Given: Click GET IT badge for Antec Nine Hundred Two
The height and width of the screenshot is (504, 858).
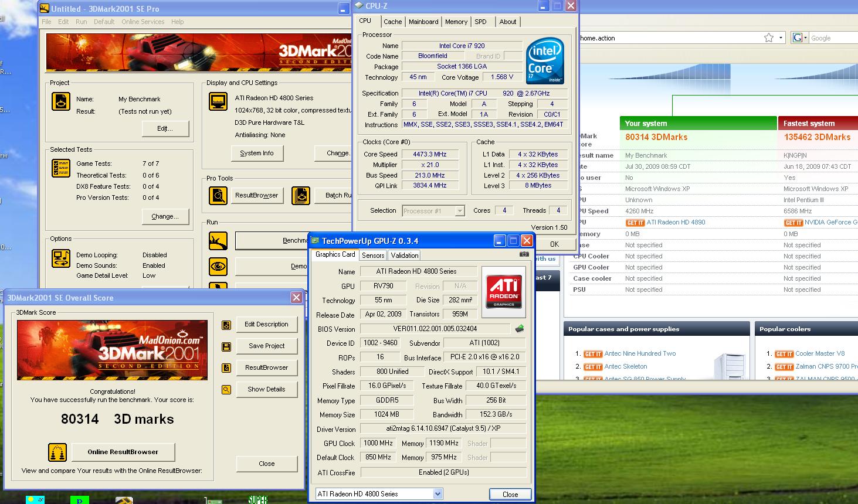Looking at the screenshot, I should point(593,354).
